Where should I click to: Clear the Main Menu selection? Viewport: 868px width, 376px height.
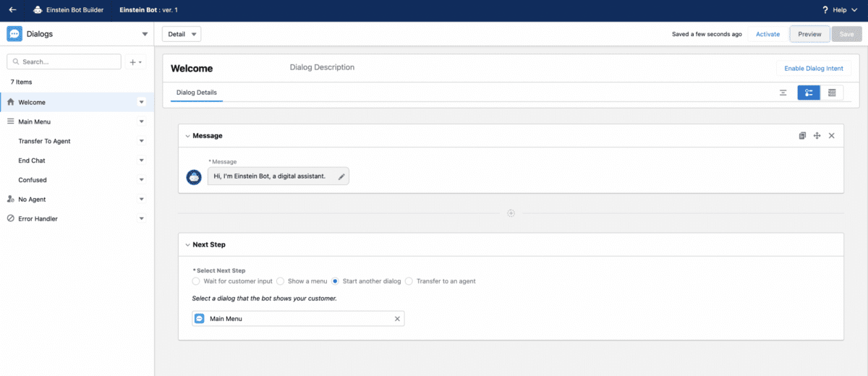pos(396,318)
